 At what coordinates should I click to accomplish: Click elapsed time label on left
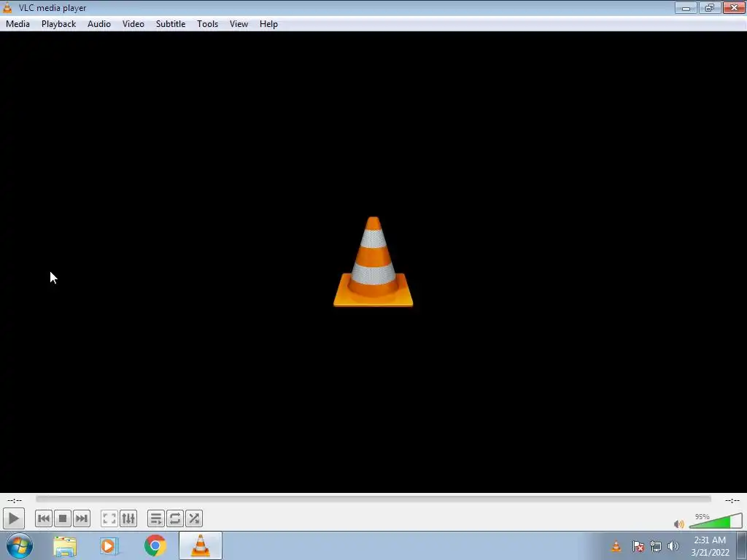point(15,500)
